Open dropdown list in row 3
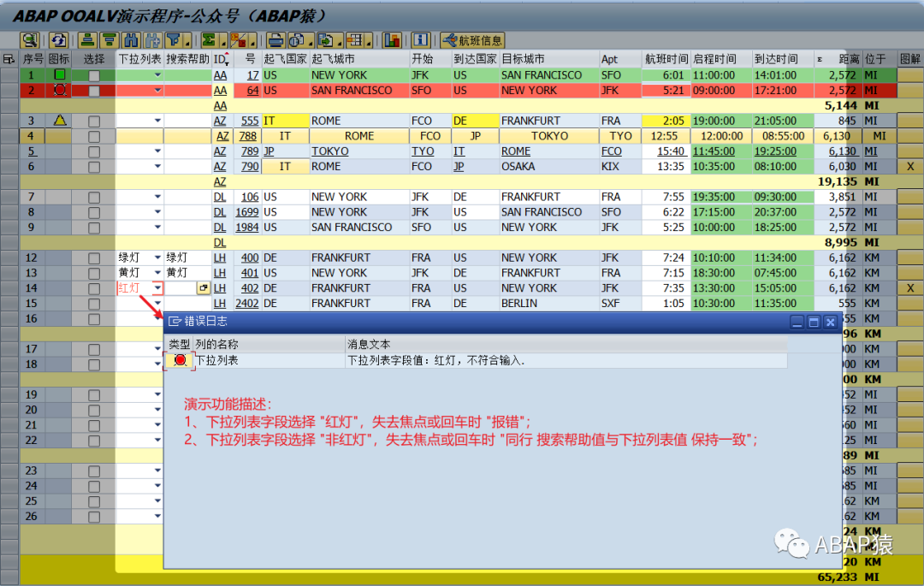The height and width of the screenshot is (586, 924). pyautogui.click(x=157, y=121)
